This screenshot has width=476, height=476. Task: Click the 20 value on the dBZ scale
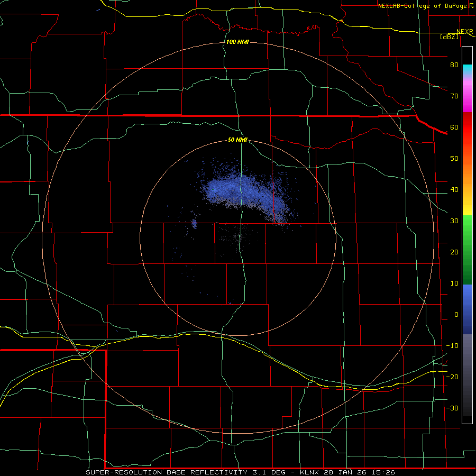tap(454, 252)
